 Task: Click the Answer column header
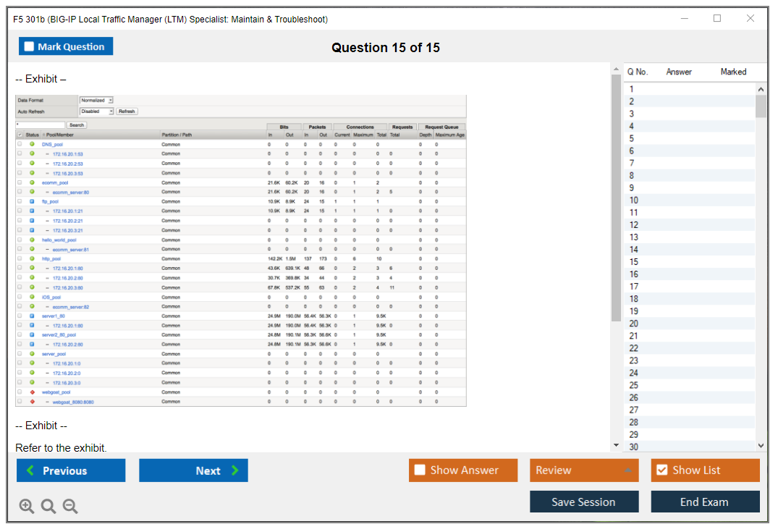[679, 72]
